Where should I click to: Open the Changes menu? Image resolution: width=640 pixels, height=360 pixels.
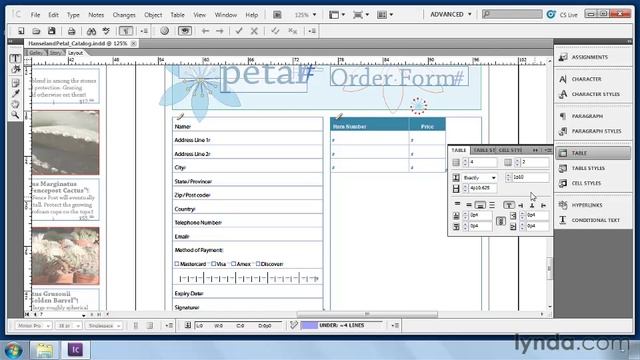tap(124, 15)
